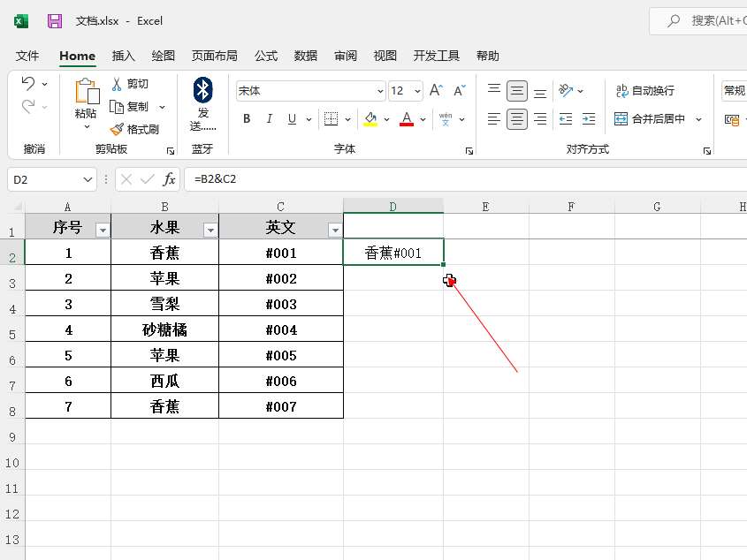Click the formula bar confirm checkmark icon
Image resolution: width=747 pixels, height=560 pixels.
(148, 179)
